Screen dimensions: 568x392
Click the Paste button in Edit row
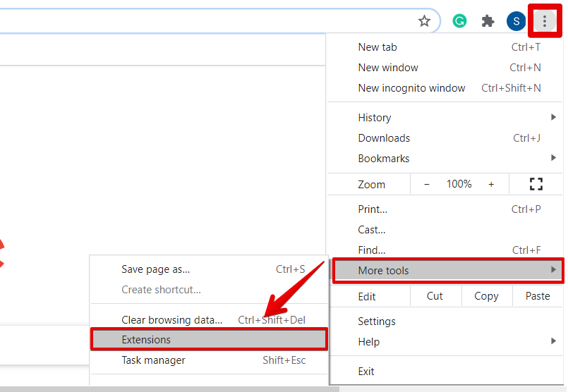(538, 296)
